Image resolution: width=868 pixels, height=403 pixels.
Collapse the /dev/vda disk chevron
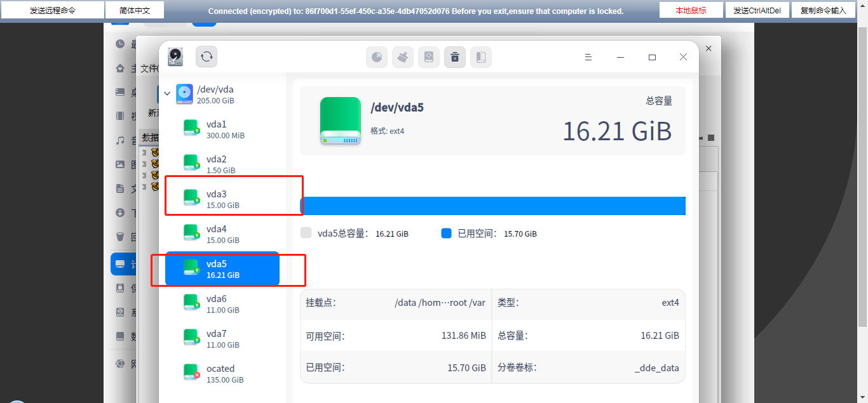[167, 94]
